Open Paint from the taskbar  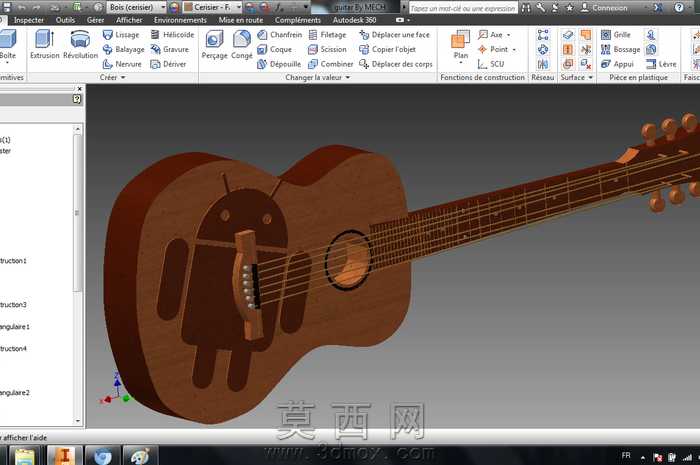point(141,456)
